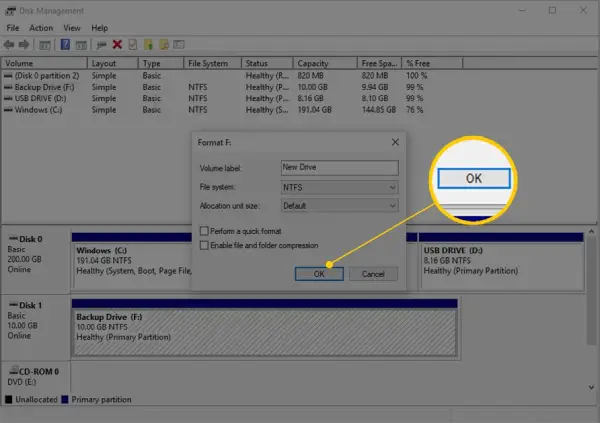Click the blue Primary partition legend swatch

click(65, 400)
